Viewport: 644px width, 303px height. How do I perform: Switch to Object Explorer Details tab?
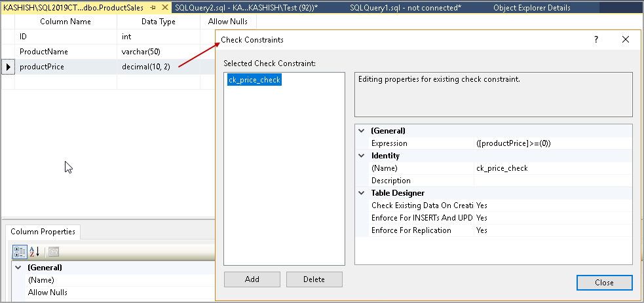[x=531, y=8]
